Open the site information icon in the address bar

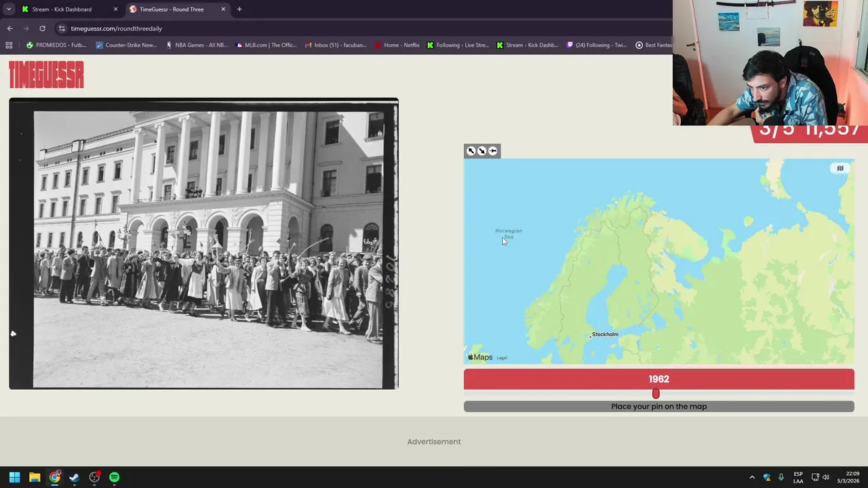[x=62, y=28]
